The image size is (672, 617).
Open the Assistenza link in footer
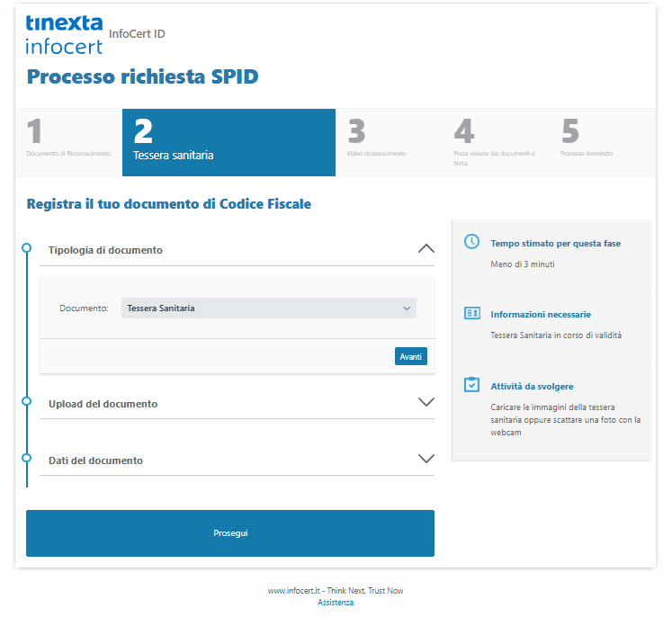(x=336, y=603)
